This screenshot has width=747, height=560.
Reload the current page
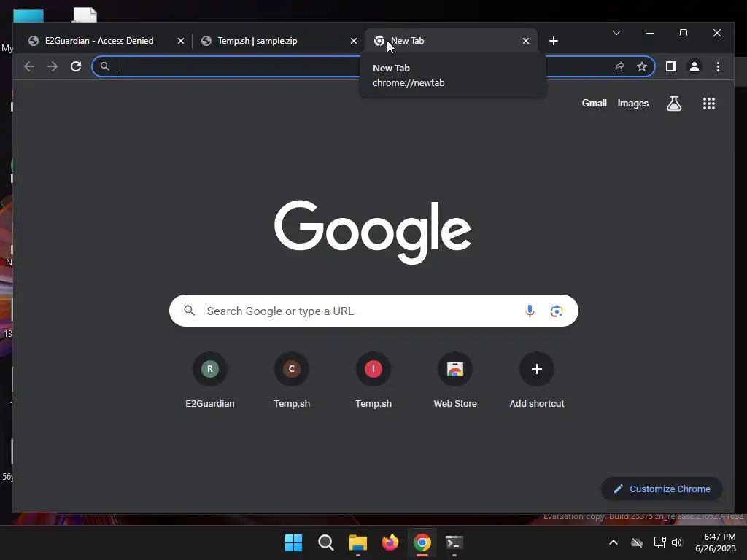point(76,66)
